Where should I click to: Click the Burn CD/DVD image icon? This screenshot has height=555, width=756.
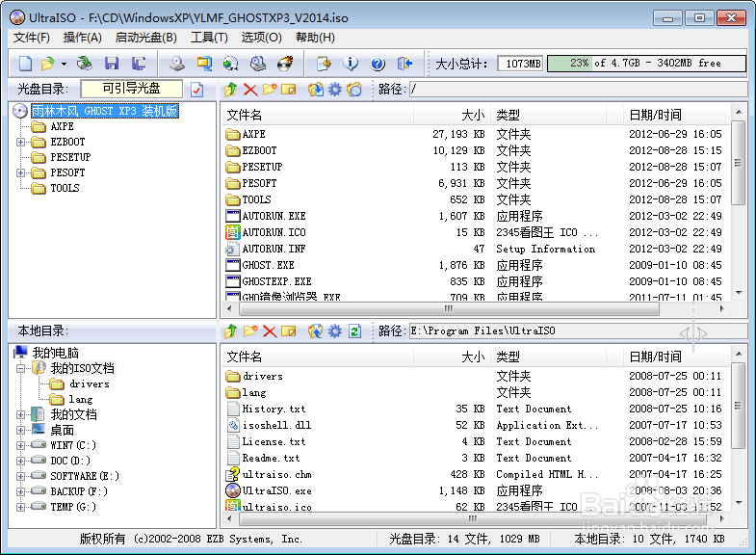click(285, 64)
